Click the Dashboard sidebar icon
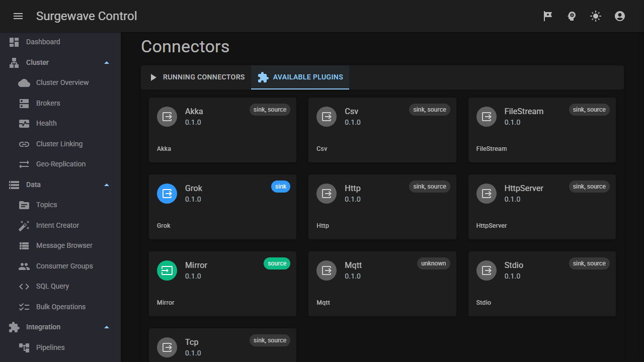The width and height of the screenshot is (644, 362). [x=14, y=42]
